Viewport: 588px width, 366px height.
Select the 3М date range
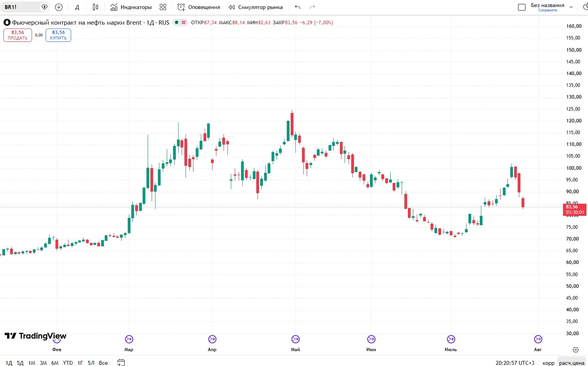click(x=43, y=363)
